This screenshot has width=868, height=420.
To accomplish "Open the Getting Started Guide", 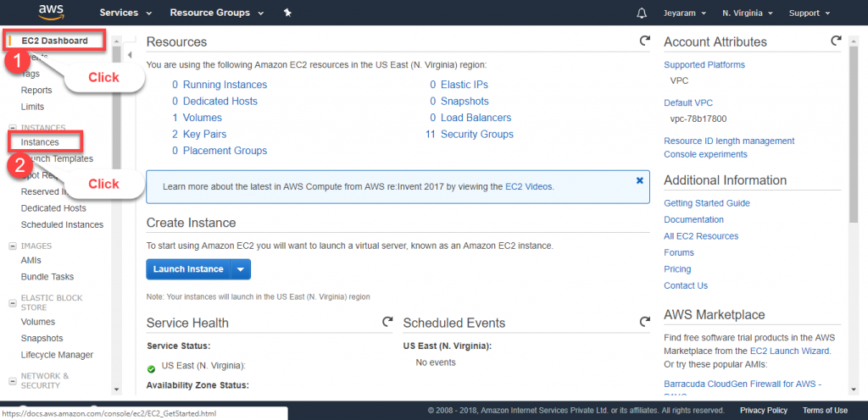I will click(707, 203).
